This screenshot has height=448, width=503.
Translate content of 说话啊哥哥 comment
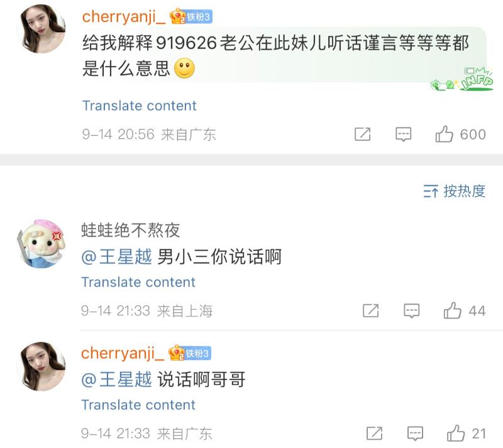138,405
